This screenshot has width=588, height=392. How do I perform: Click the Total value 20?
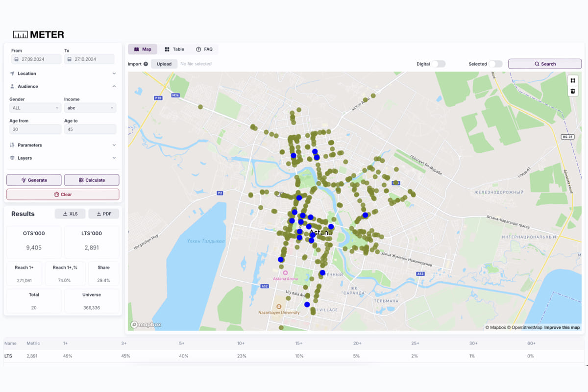click(34, 308)
